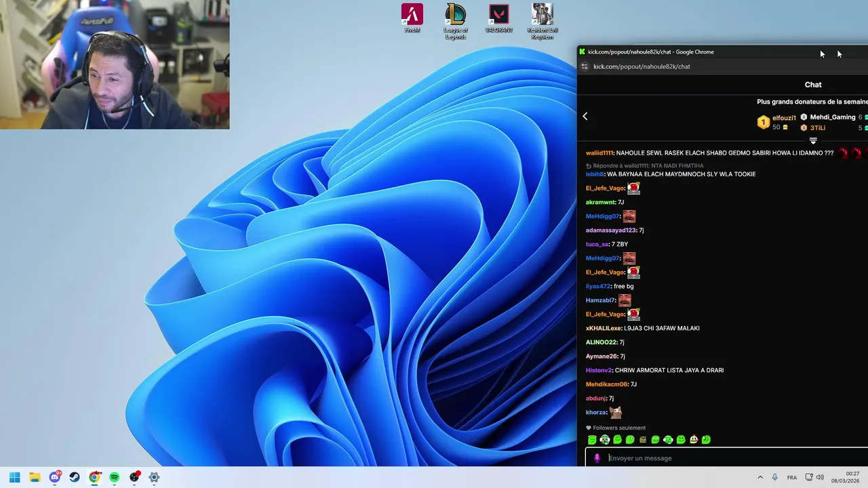This screenshot has height=488, width=868.
Task: Click username khorza in chat
Action: click(x=596, y=413)
